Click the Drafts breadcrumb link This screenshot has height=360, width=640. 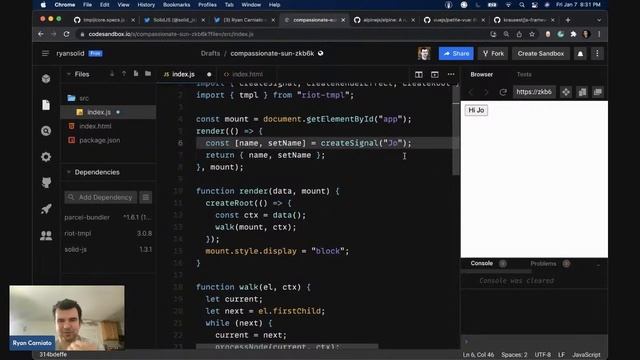pos(210,53)
